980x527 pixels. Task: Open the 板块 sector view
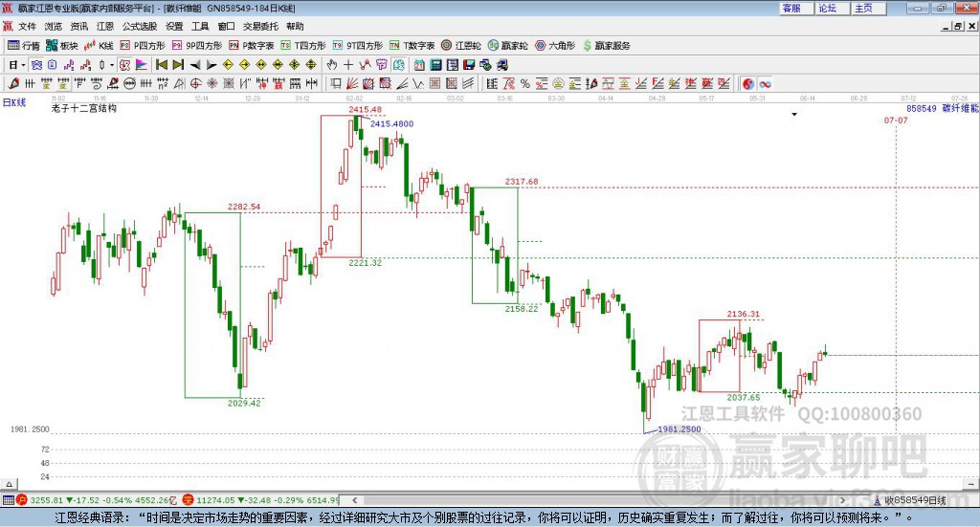click(x=61, y=46)
